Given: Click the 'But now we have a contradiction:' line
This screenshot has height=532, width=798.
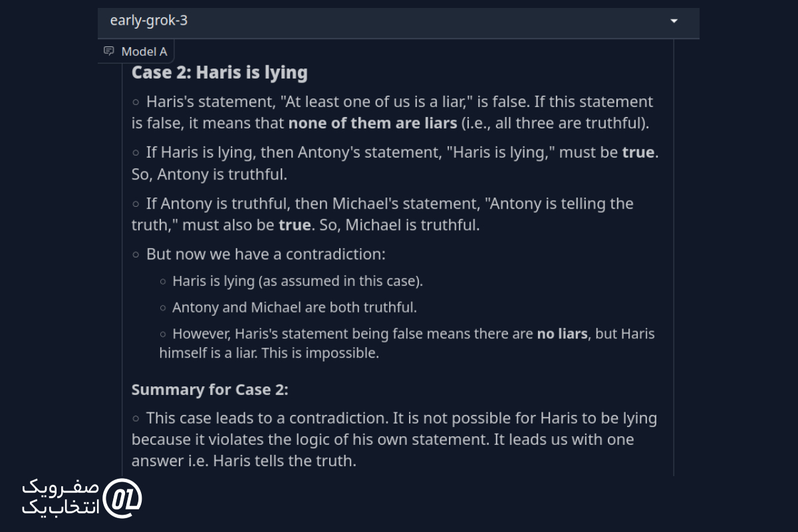Looking at the screenshot, I should click(x=266, y=254).
